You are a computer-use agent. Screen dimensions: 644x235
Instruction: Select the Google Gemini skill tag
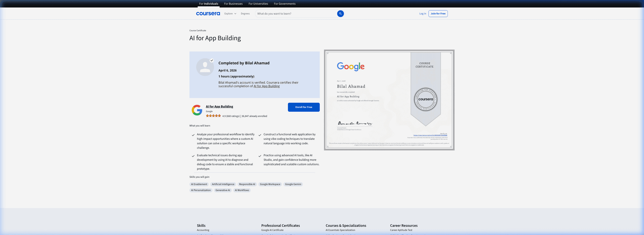click(x=293, y=184)
